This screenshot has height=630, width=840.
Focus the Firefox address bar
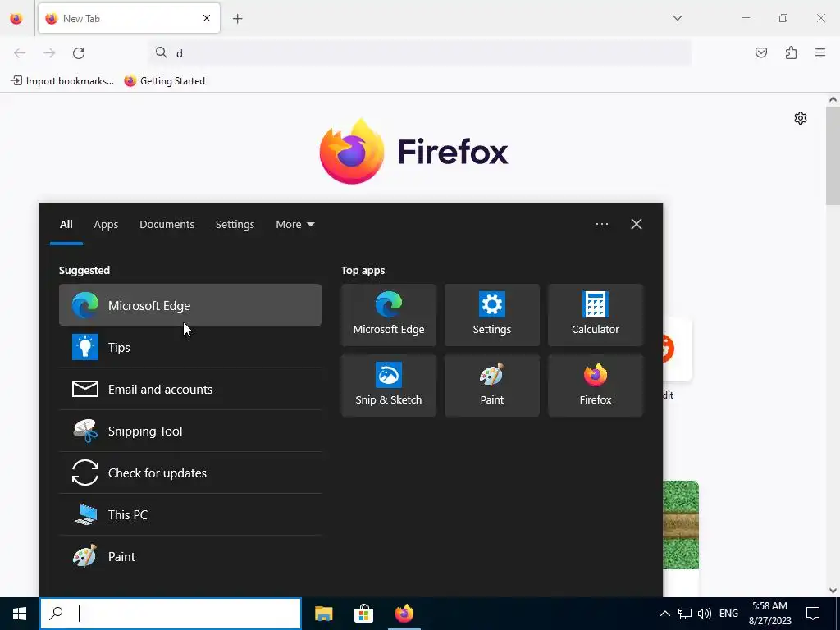[x=420, y=52]
